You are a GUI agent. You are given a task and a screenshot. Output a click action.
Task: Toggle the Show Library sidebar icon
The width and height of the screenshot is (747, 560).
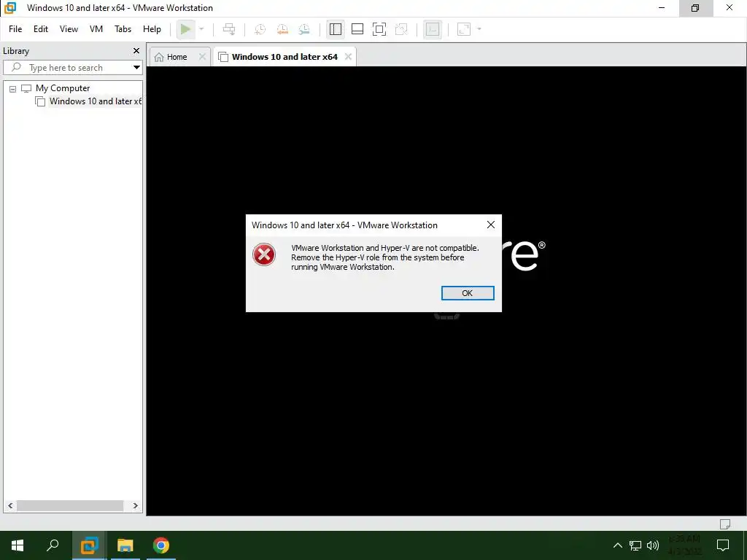(336, 29)
